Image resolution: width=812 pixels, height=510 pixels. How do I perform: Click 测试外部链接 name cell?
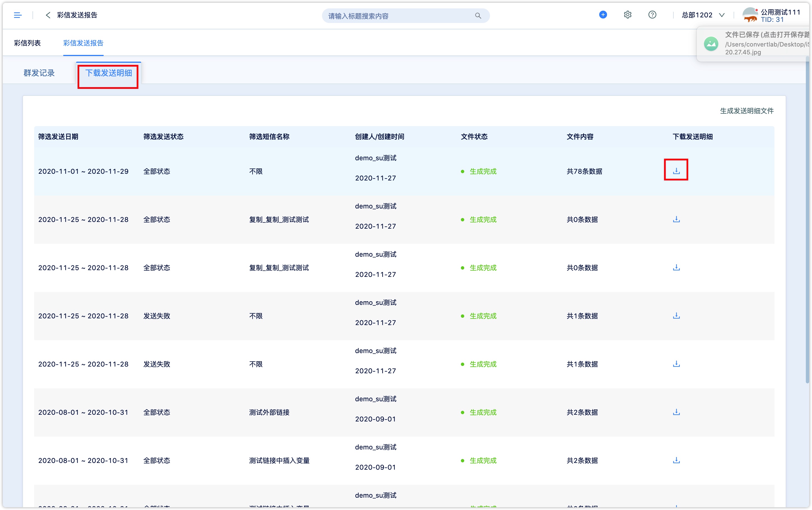coord(269,412)
